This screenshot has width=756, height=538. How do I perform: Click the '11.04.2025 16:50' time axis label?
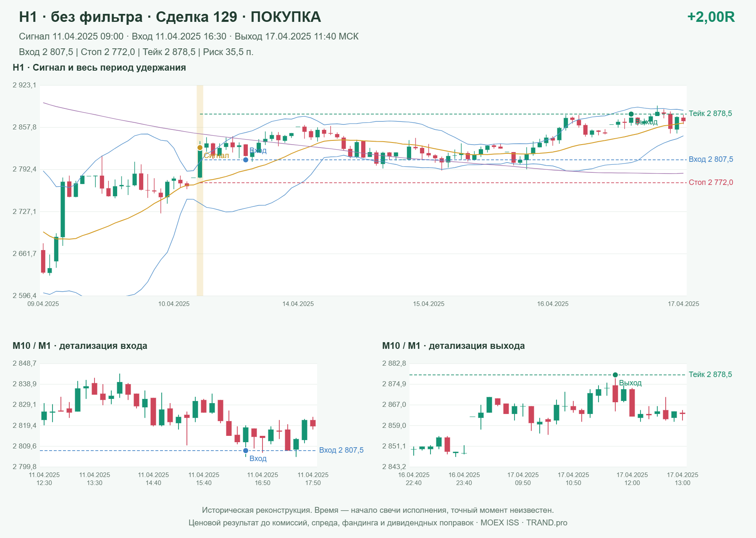[x=262, y=479]
